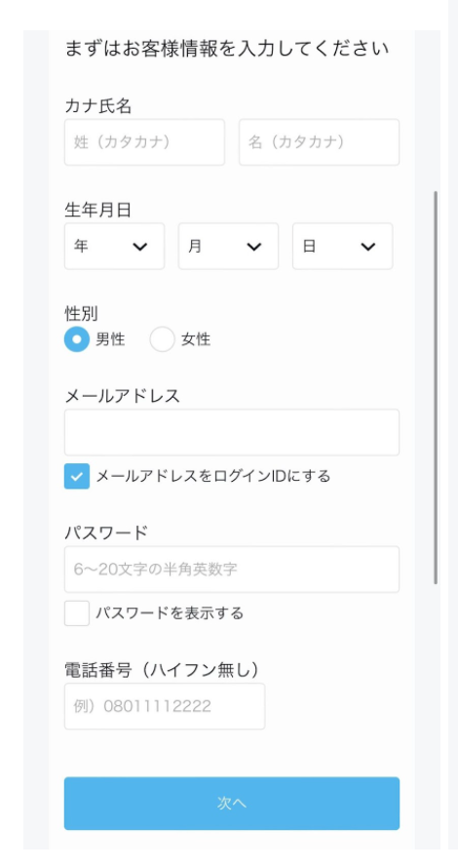
Task: Open the 日 day dropdown
Action: tap(342, 247)
